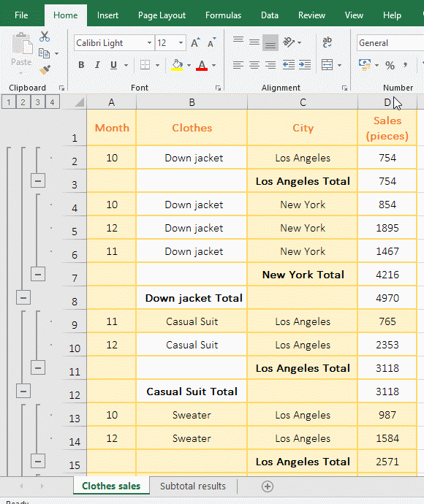Open the underline style dropdown arrow
Screen dimensions: 424x504
tap(126, 65)
